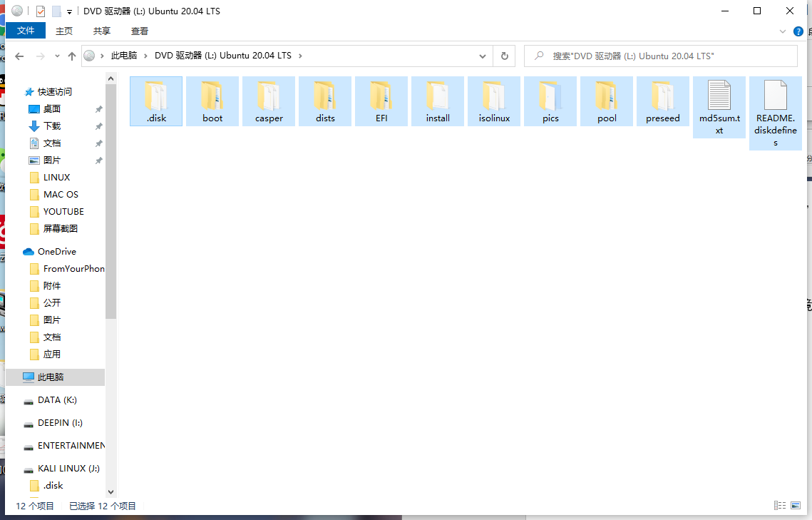
Task: Open address bar history dropdown
Action: pos(483,56)
